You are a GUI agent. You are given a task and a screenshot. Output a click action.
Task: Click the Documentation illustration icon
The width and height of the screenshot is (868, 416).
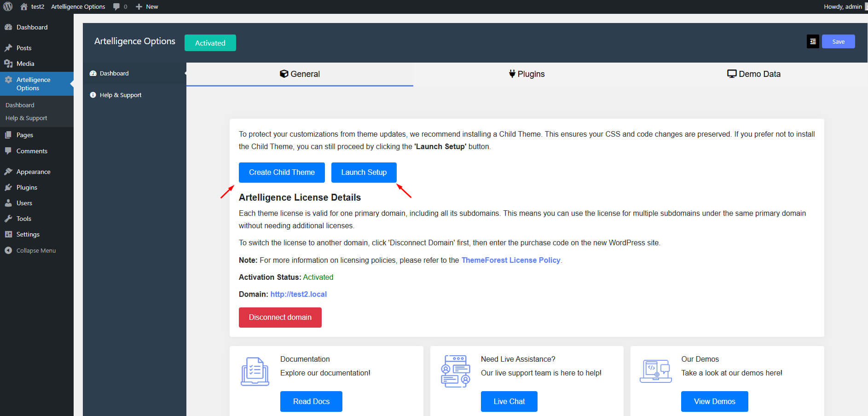pyautogui.click(x=255, y=371)
